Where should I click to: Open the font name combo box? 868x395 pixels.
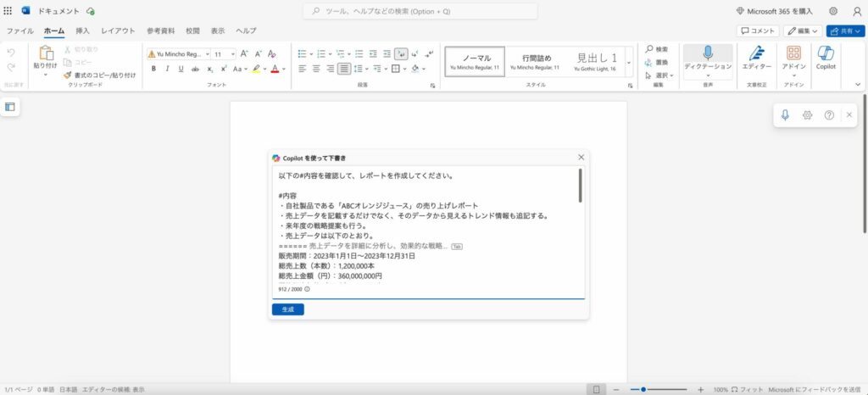(x=179, y=54)
